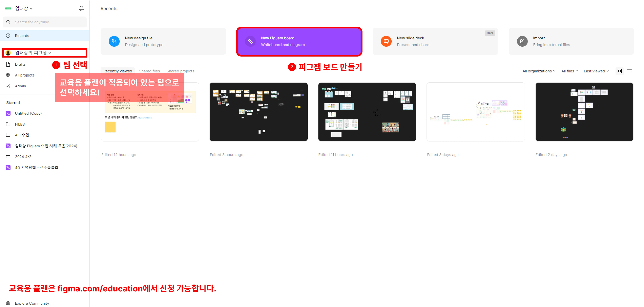Screen dimensions: 644x307
Task: Open Explore Community globe link
Action: [x=32, y=303]
